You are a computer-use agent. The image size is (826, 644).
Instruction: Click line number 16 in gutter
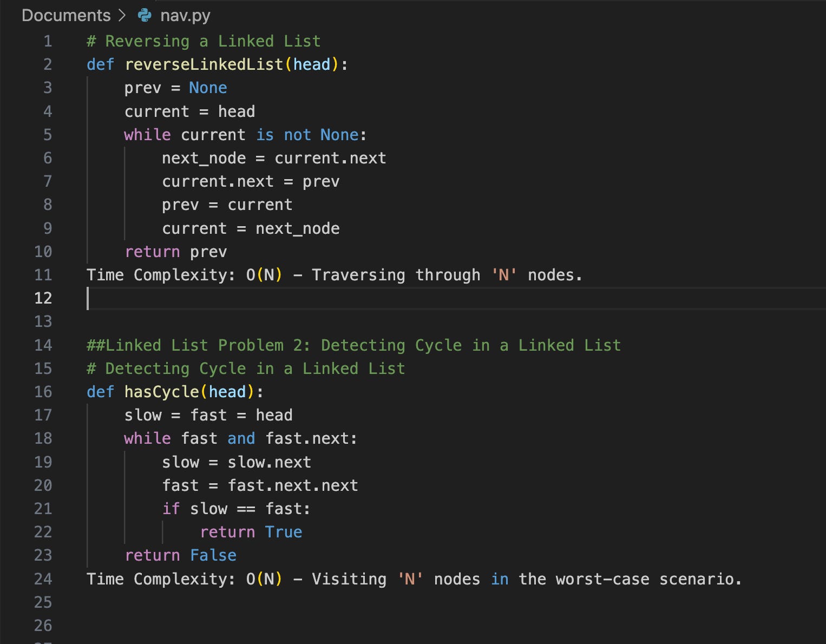coord(43,392)
